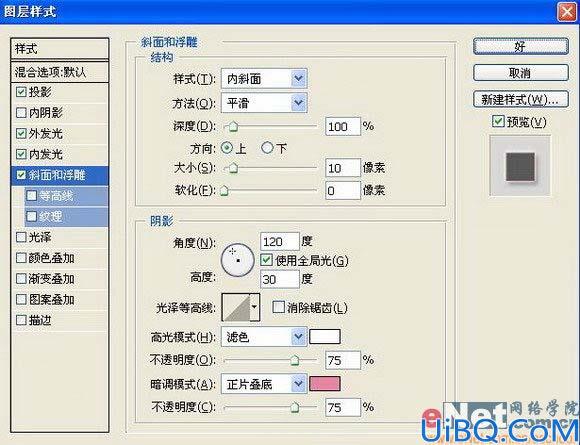580x445 pixels.
Task: Click the highlight opacity 75 field
Action: point(343,360)
